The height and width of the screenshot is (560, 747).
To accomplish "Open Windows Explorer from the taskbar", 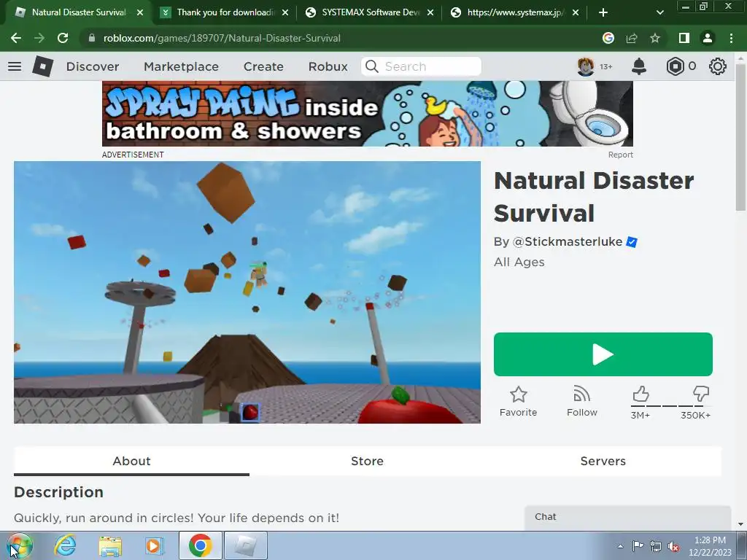I will pos(110,545).
